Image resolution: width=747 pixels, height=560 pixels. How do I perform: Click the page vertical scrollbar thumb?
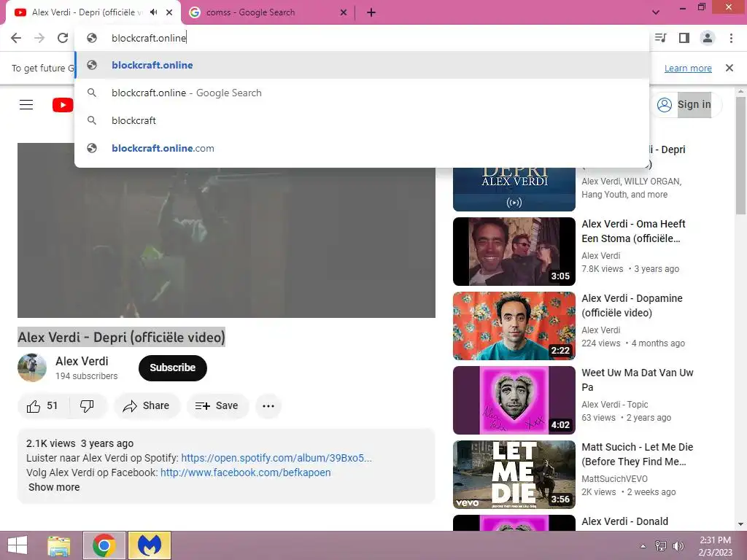pyautogui.click(x=740, y=155)
